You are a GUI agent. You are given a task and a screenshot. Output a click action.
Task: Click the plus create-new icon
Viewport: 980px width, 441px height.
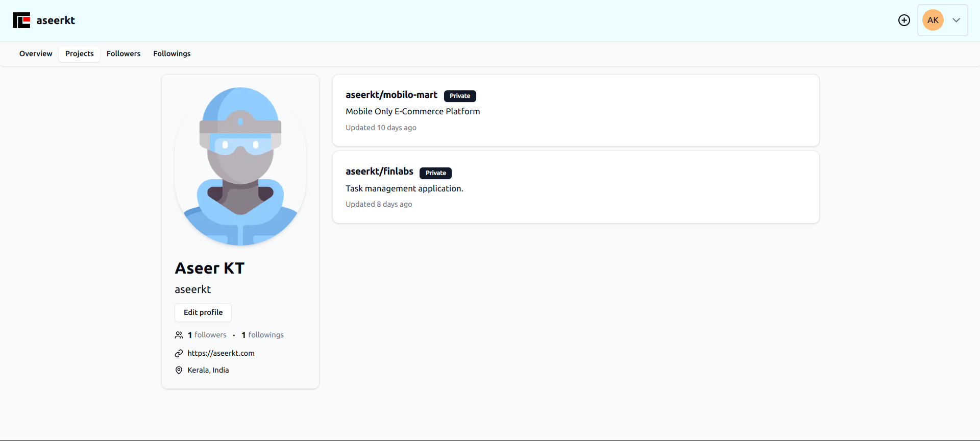point(904,20)
